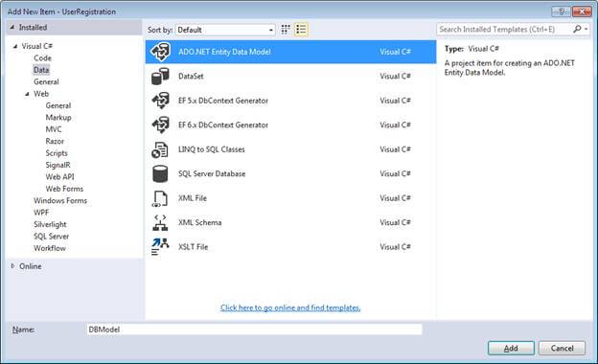598x364 pixels.
Task: Select 'XSLT File' template name
Action: (x=194, y=247)
